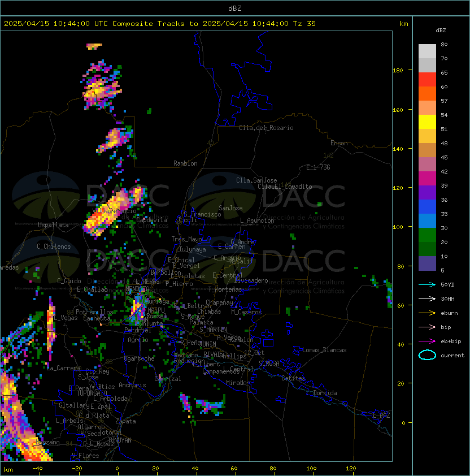Click the 'E_1-736' map label

coord(318,167)
